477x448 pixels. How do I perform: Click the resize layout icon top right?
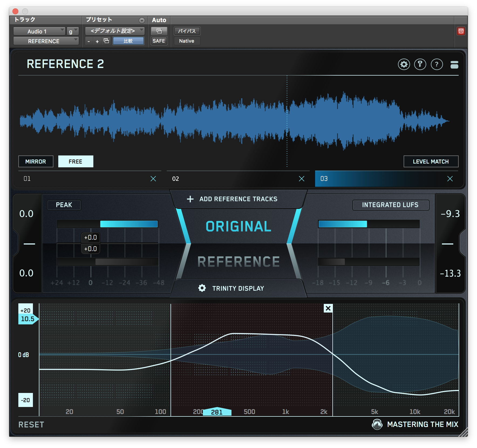tap(455, 64)
